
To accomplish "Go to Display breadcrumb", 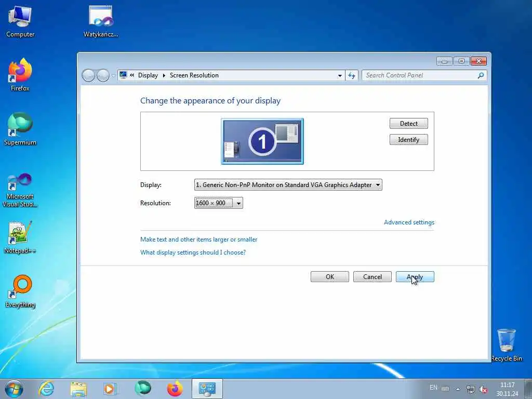I will coord(148,75).
